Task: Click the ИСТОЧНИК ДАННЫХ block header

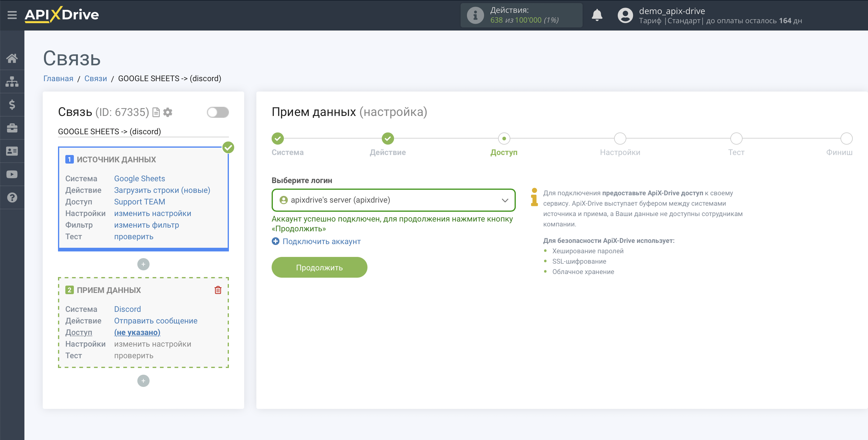Action: 116,159
